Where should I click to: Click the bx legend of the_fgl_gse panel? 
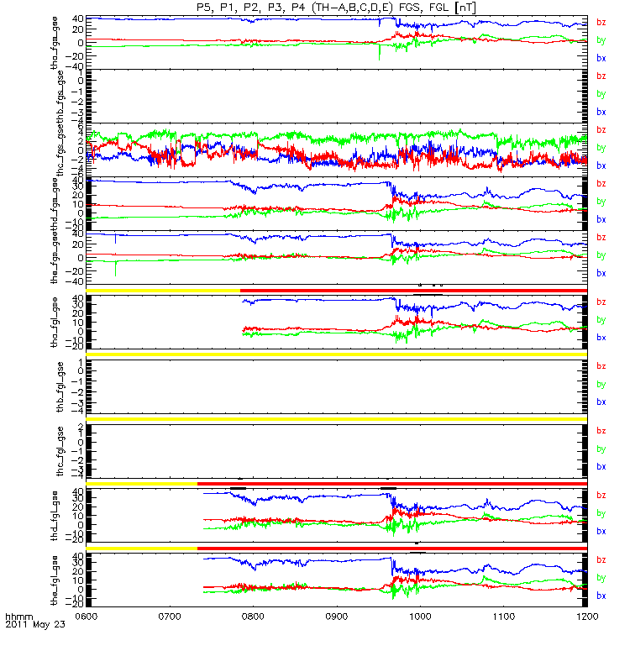601,596
